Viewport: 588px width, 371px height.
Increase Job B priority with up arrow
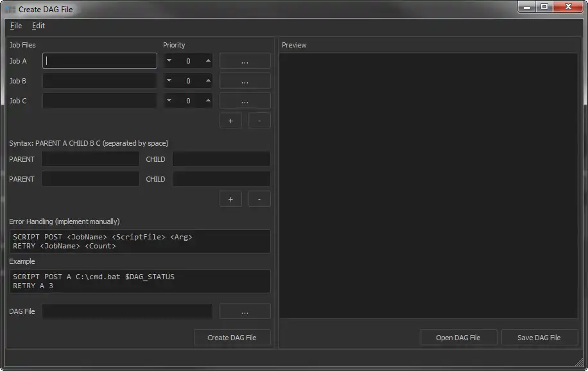[x=208, y=81]
